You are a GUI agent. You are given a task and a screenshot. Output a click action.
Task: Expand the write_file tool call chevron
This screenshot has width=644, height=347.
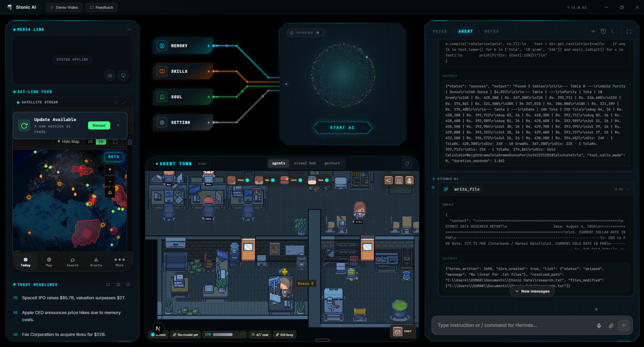pos(628,189)
